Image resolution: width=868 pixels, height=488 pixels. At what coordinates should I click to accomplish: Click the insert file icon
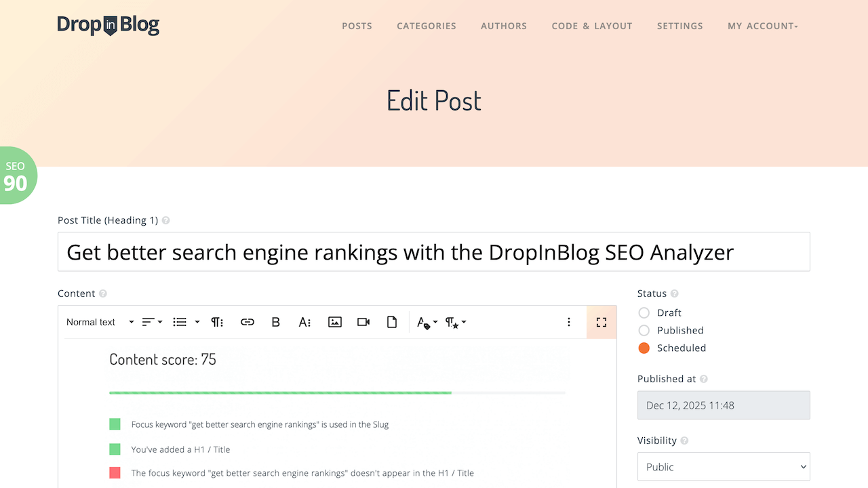[x=392, y=322]
